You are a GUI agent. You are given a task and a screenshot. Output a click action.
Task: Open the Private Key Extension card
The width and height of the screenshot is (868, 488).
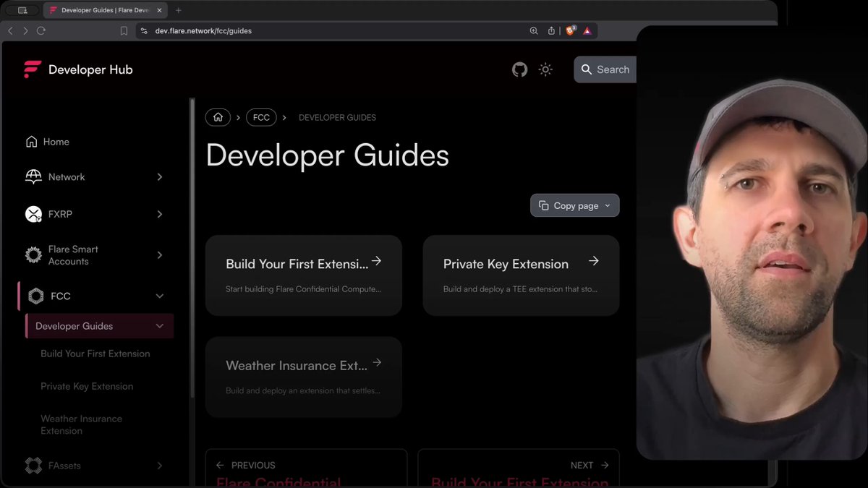521,275
